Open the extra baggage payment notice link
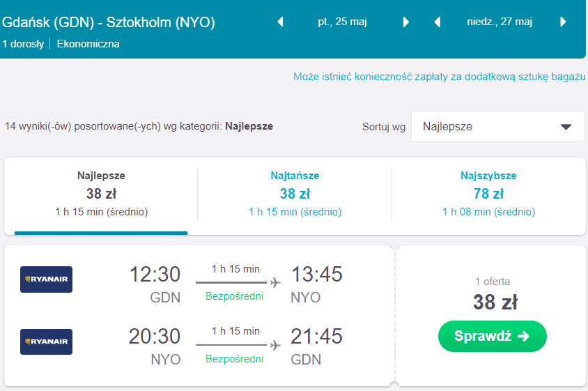 [x=439, y=77]
